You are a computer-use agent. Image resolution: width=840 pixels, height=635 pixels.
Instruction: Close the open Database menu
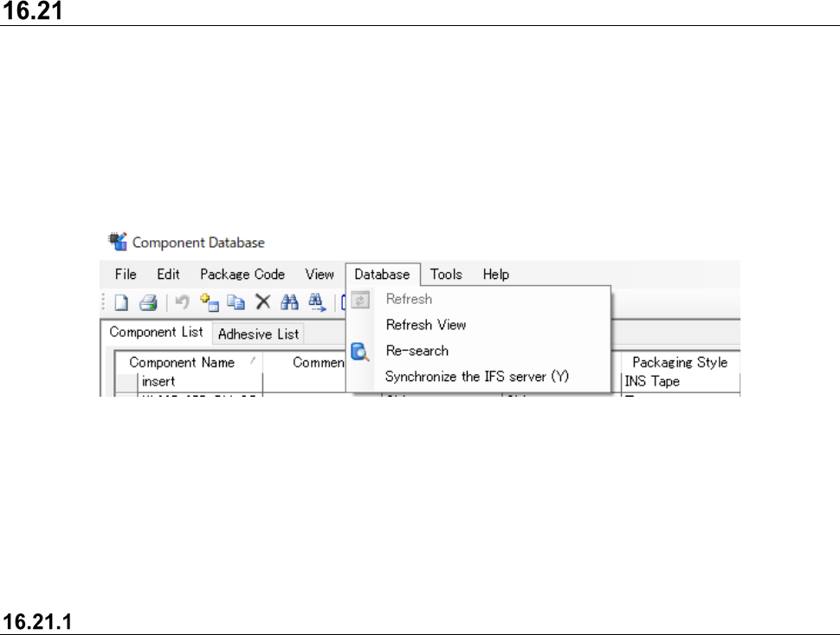383,275
